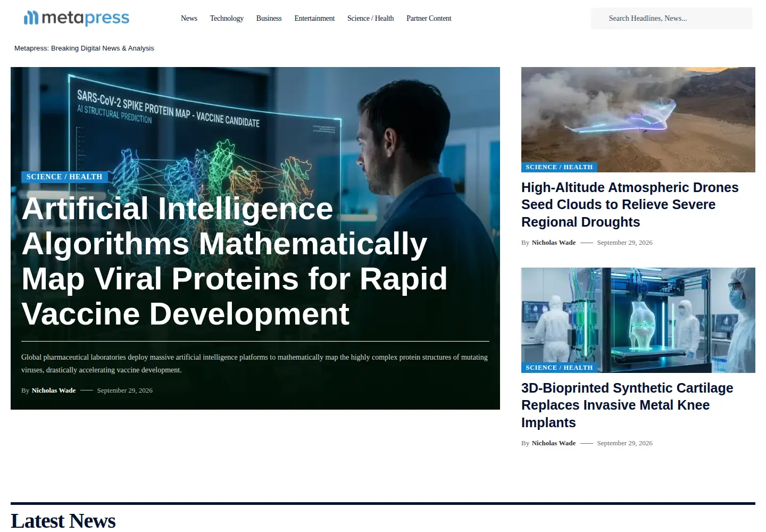This screenshot has width=766, height=532.
Task: Click the featured article summary paragraph
Action: (x=254, y=363)
